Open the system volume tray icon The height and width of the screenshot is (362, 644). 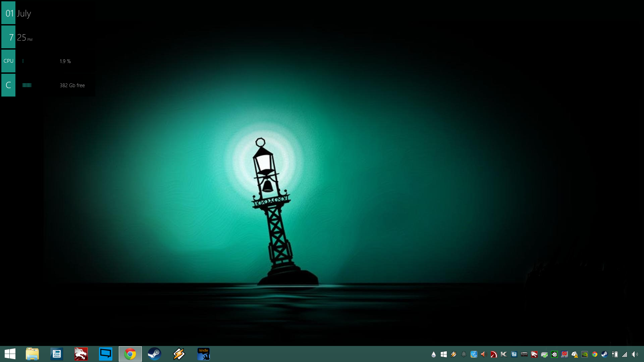tap(635, 354)
